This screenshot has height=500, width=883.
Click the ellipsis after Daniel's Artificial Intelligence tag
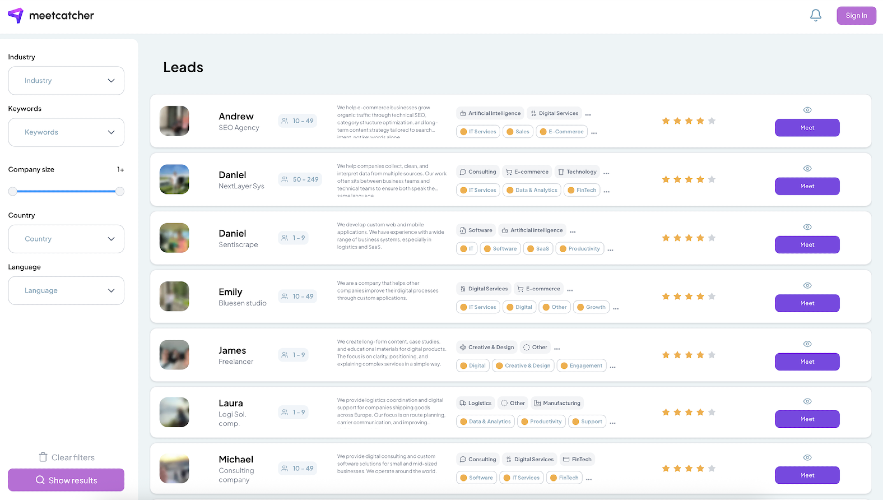[x=573, y=231]
